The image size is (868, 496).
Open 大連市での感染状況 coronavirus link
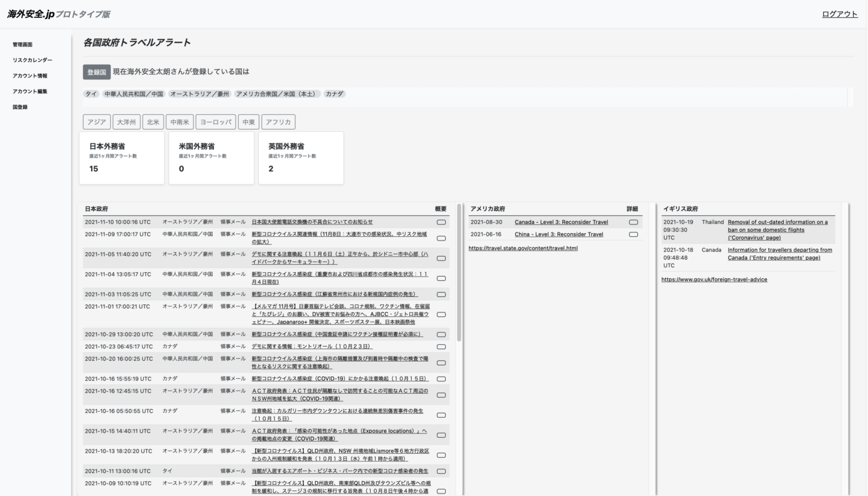point(339,238)
